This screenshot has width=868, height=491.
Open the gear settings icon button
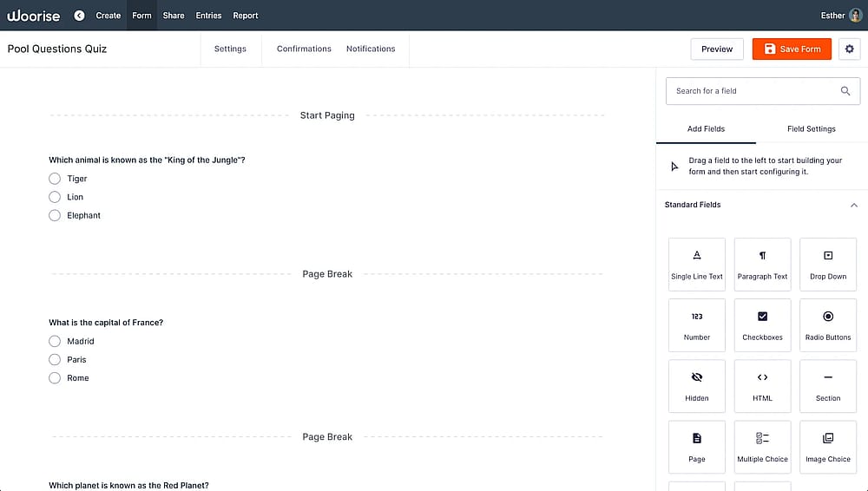coord(849,49)
